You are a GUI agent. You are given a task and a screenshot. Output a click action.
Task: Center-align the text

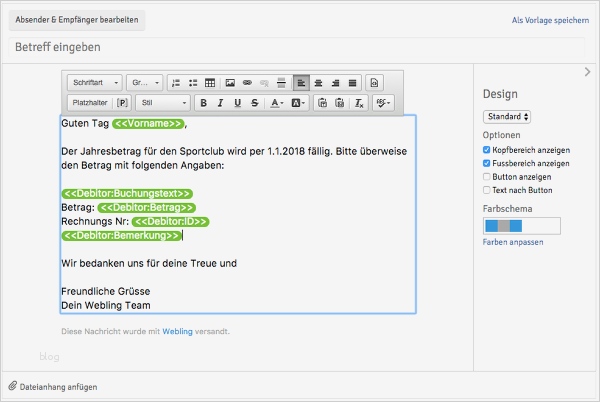pyautogui.click(x=318, y=83)
